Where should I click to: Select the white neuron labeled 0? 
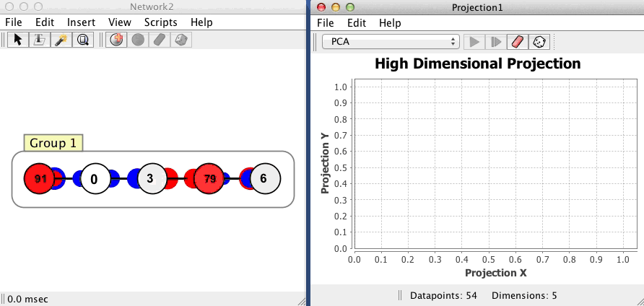pos(94,179)
